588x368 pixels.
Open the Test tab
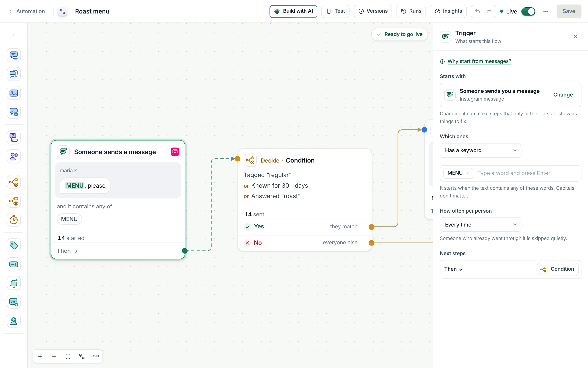coord(335,11)
